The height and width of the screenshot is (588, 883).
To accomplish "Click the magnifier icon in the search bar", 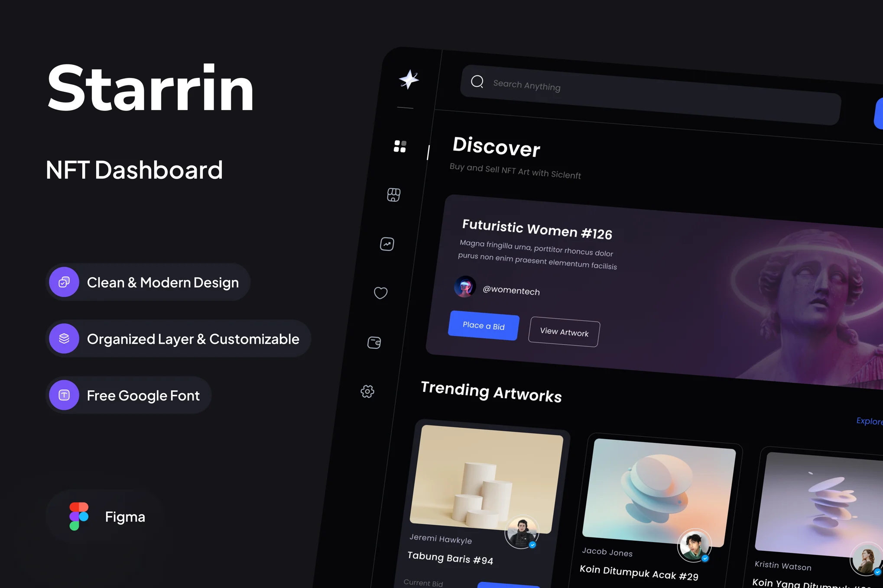I will click(477, 81).
